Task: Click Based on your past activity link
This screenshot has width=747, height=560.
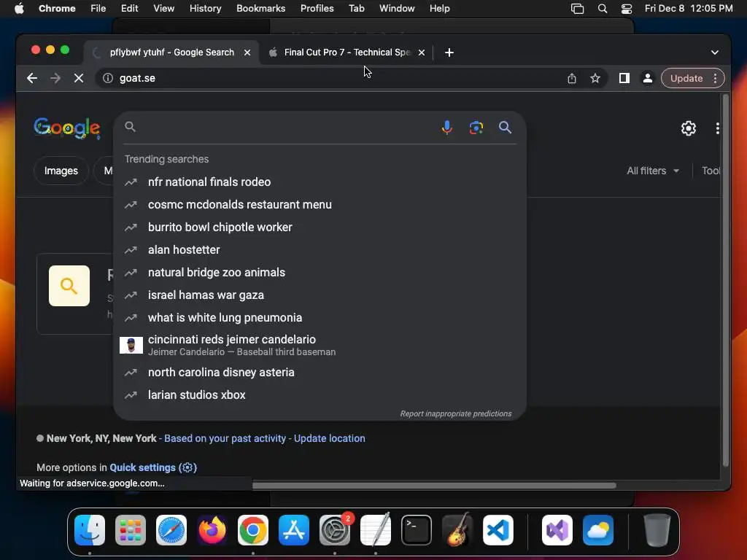Action: point(225,438)
